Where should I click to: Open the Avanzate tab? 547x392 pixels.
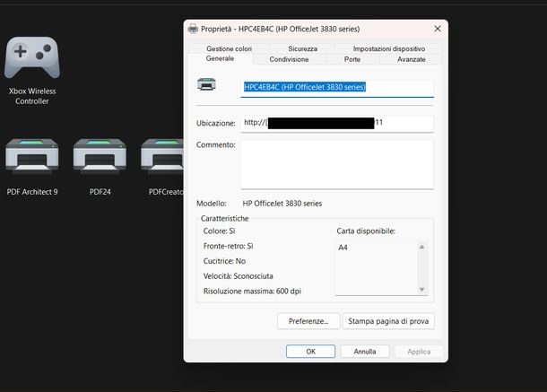point(411,59)
